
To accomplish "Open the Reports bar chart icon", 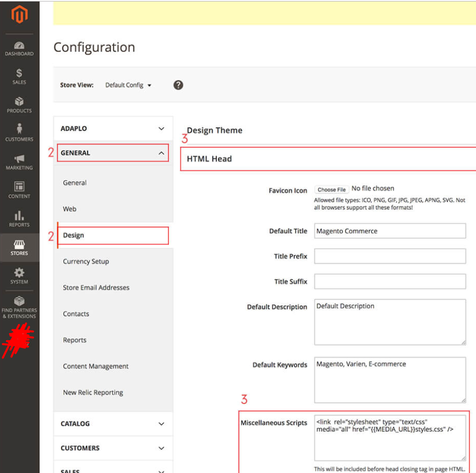I will (x=19, y=216).
